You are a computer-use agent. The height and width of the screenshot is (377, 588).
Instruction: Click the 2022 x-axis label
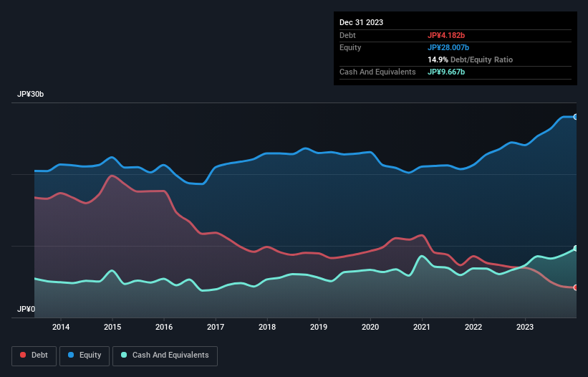click(x=473, y=327)
